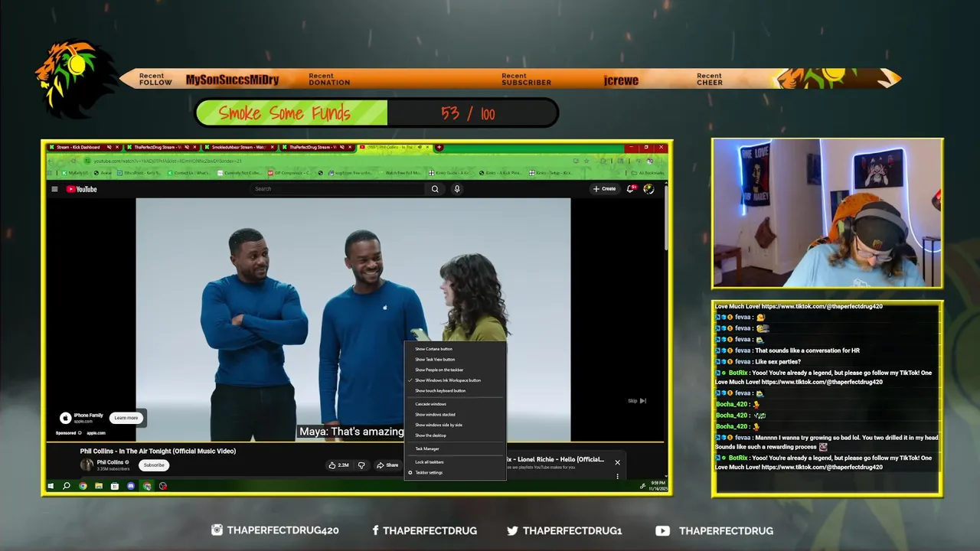Open Windows Ink Workspace tray icon
Viewport: 980px width, 551px height.
pos(642,486)
